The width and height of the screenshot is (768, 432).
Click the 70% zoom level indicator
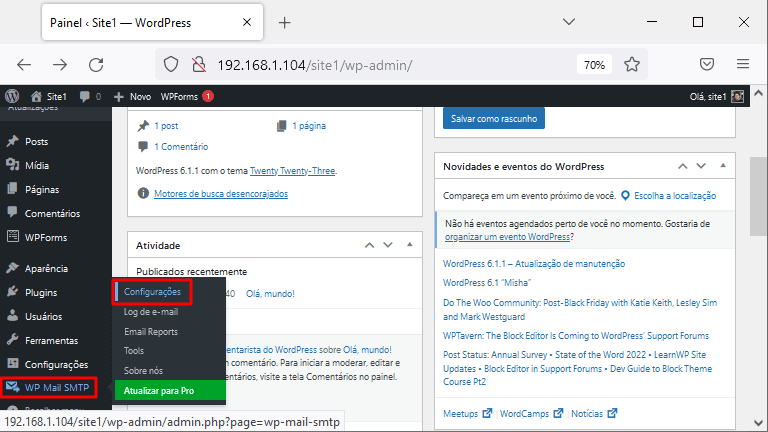coord(594,65)
